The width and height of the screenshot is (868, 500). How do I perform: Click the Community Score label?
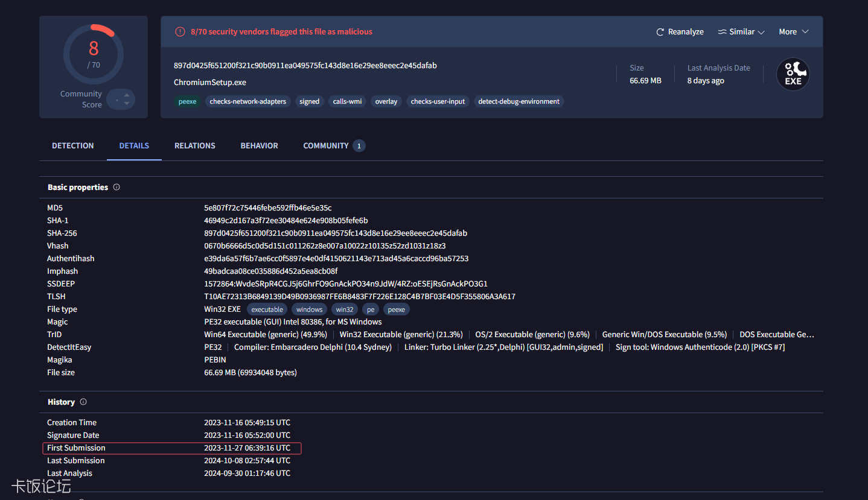coord(81,100)
